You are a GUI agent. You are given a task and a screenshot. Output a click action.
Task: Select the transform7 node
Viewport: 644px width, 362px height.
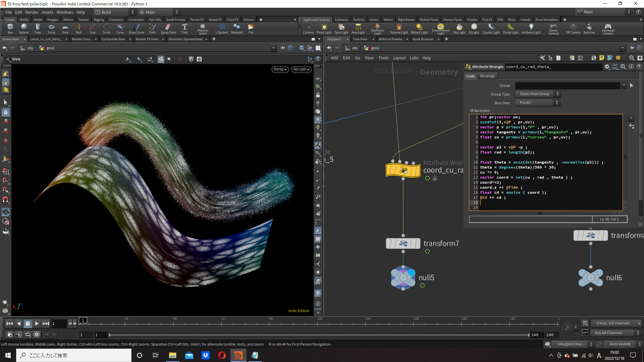(403, 243)
